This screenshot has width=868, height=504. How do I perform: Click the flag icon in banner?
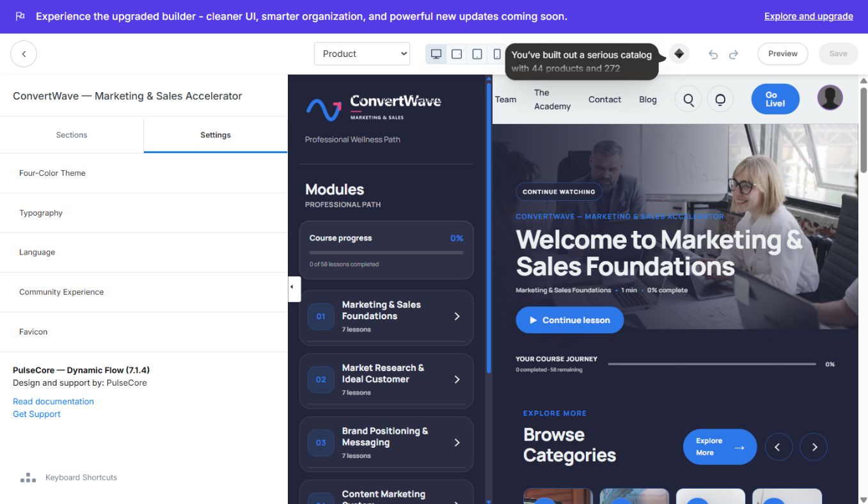point(20,16)
